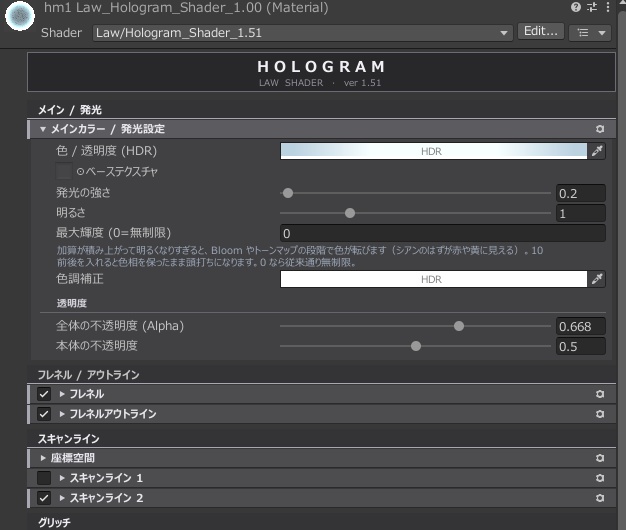Click gear icon on スキャンライン 2 row

tap(600, 498)
